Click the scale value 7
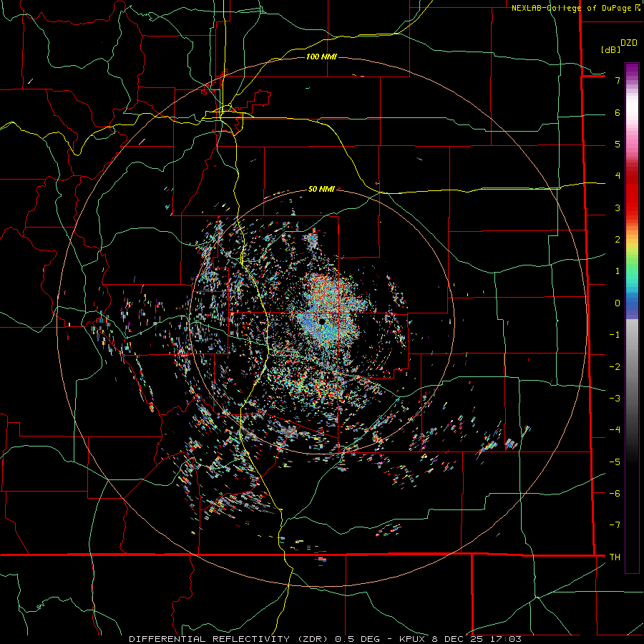Screen dimensions: 644x644 coord(618,80)
